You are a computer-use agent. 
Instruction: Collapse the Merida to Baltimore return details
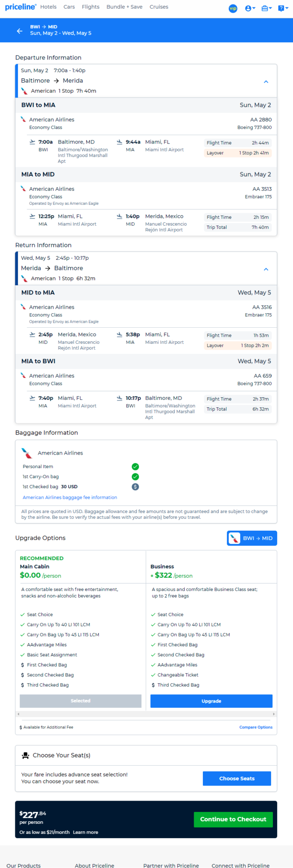pos(266,269)
